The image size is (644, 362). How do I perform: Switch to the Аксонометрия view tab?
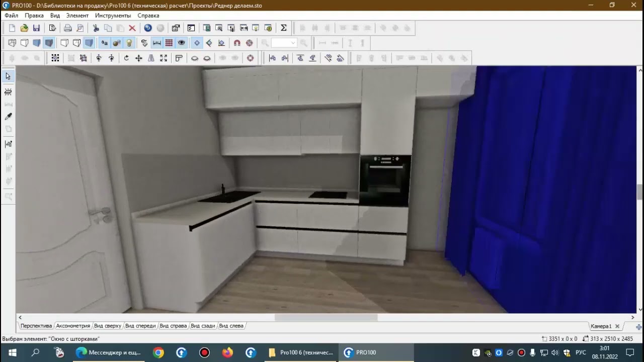click(x=73, y=326)
